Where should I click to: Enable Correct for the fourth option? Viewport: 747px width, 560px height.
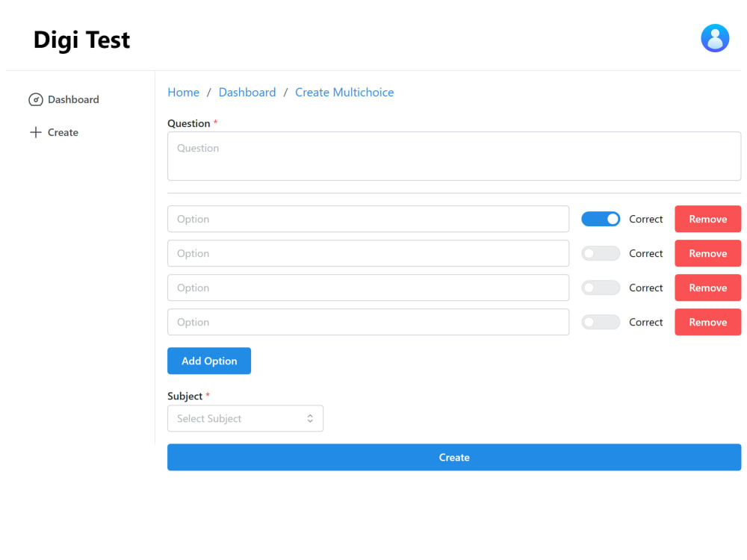(x=601, y=322)
